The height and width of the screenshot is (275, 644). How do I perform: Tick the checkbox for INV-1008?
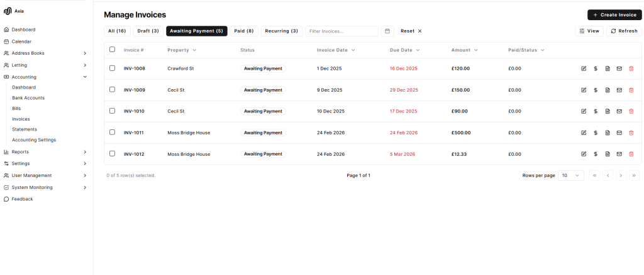113,68
